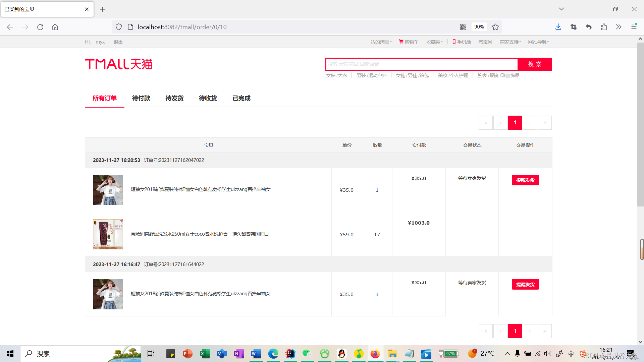
Task: Click the taskbar 搜索 search box
Action: pyautogui.click(x=80, y=354)
